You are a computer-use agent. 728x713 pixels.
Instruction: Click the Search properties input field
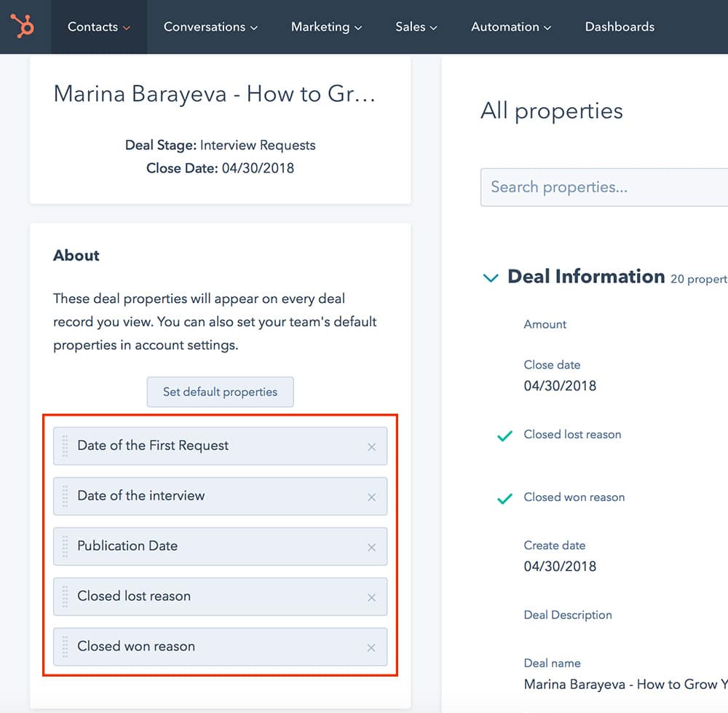point(604,187)
